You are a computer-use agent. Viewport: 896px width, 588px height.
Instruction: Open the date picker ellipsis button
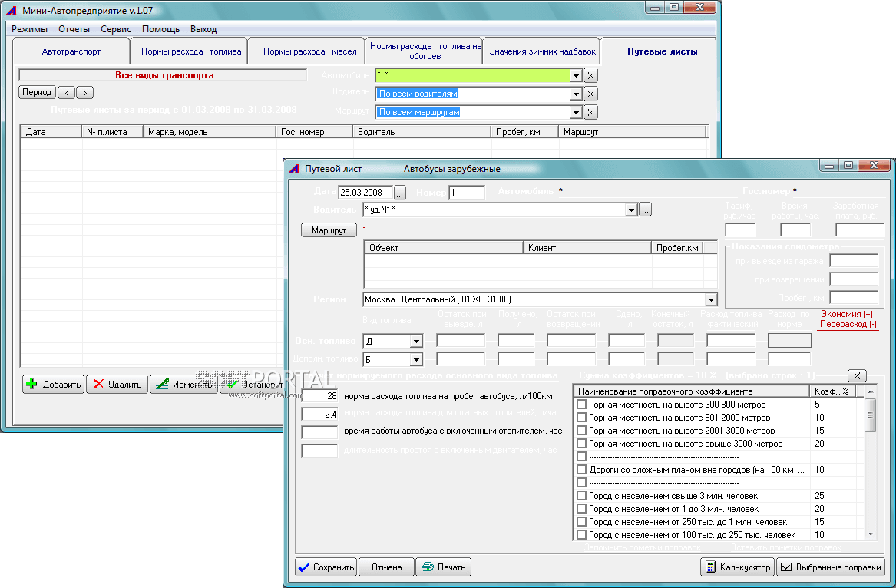click(x=400, y=193)
